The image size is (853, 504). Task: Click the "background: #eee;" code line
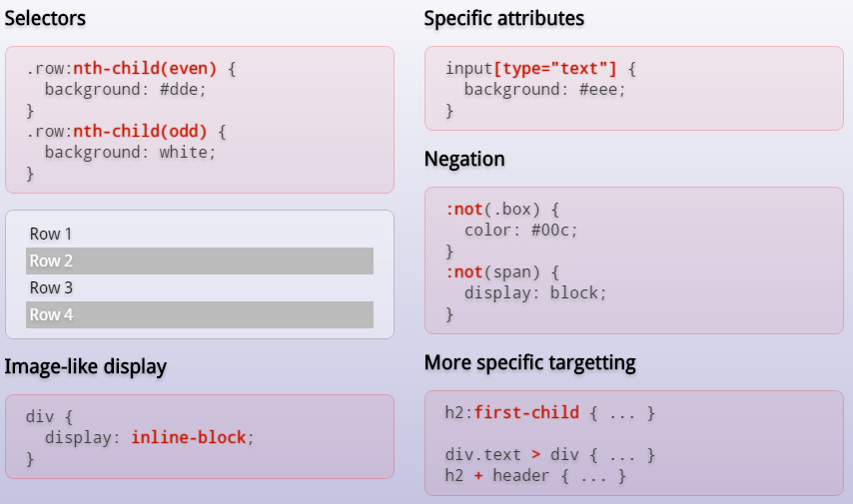pyautogui.click(x=544, y=90)
